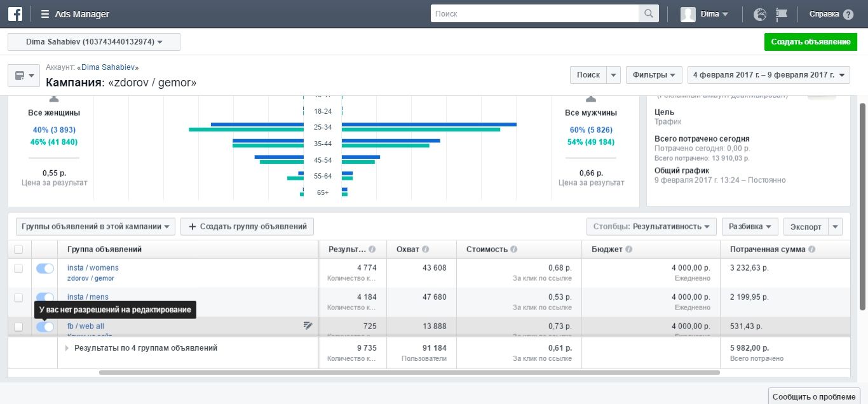The width and height of the screenshot is (868, 404).
Task: Open the Dima Sahabiev account selector dropdown
Action: point(94,42)
